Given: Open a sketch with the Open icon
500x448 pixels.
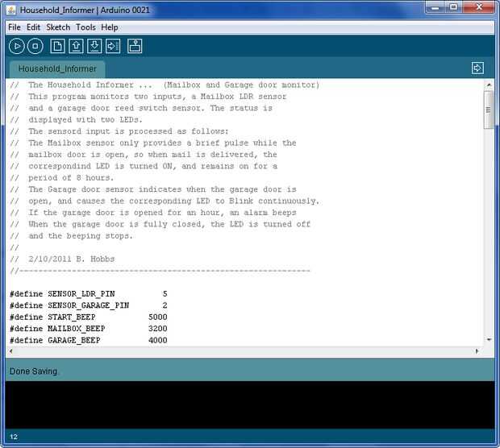Looking at the screenshot, I should (x=76, y=46).
